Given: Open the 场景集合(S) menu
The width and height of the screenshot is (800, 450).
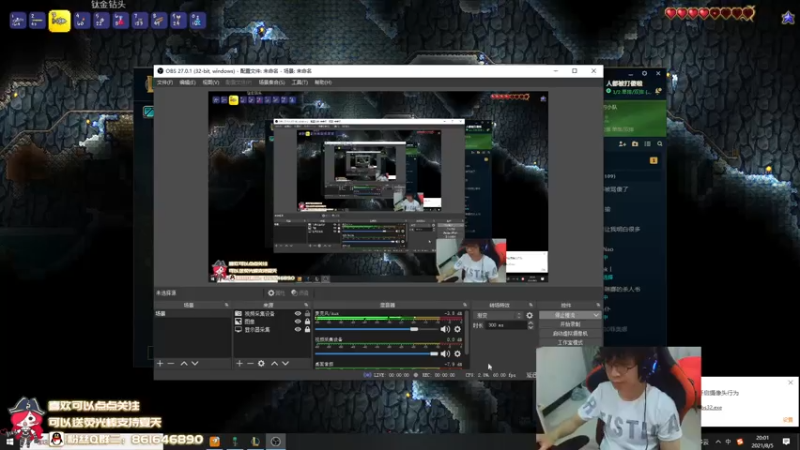Looking at the screenshot, I should coord(271,82).
